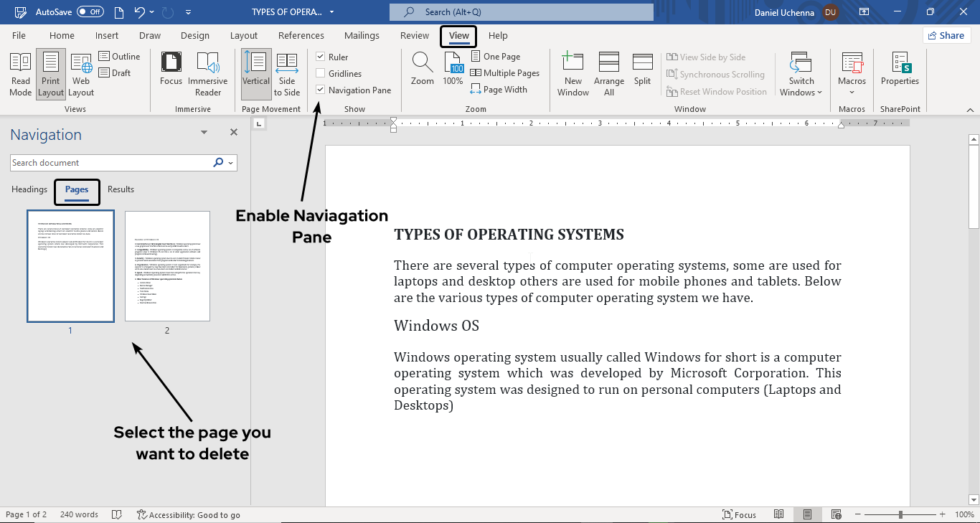Uncheck the Ruler checkbox

321,57
